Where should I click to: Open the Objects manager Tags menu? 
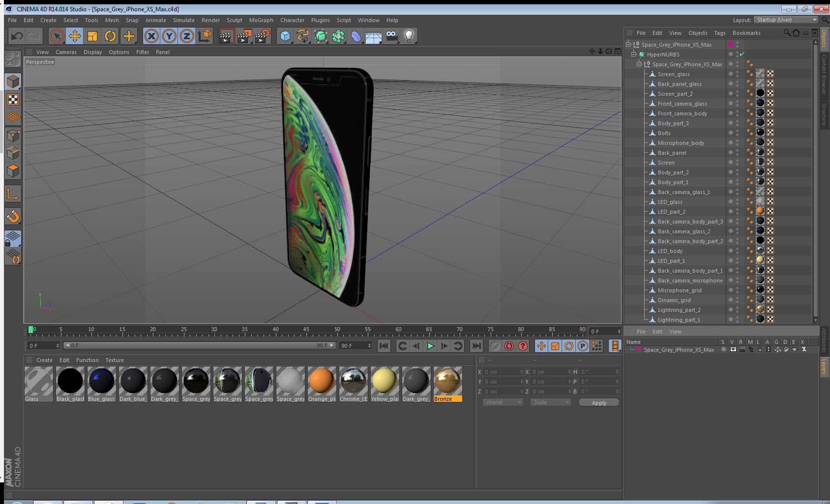click(x=719, y=33)
